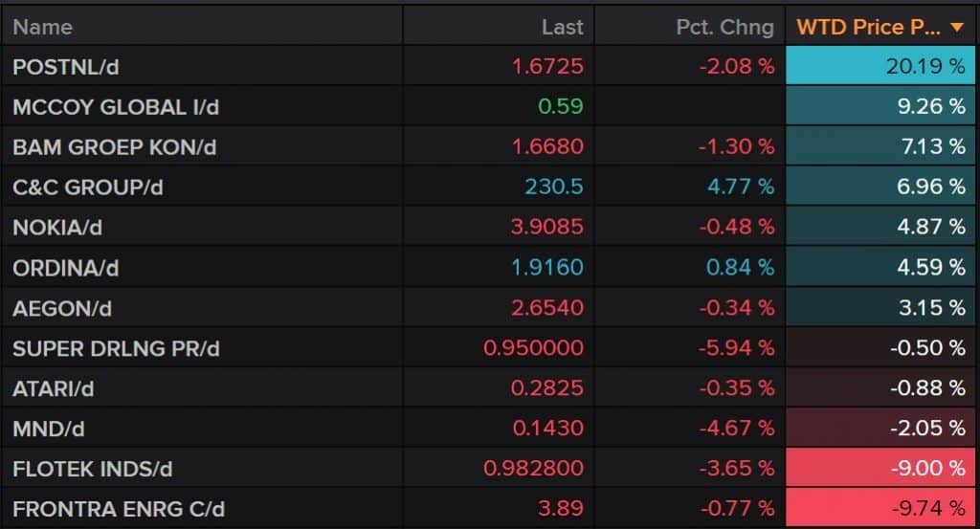Open FLOTEK INDS/d quote
The height and width of the screenshot is (529, 980).
(x=92, y=469)
